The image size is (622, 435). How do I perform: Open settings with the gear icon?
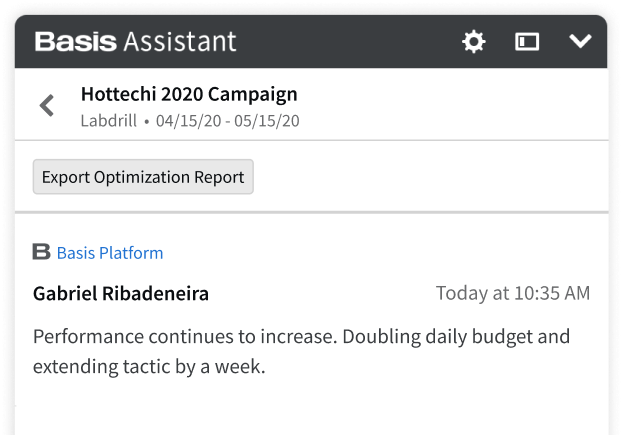[x=474, y=42]
